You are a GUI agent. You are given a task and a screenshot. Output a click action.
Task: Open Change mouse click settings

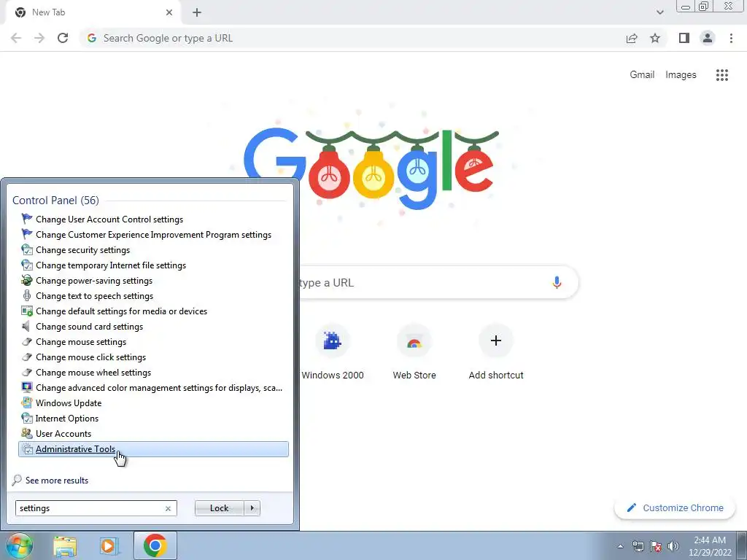click(153, 357)
